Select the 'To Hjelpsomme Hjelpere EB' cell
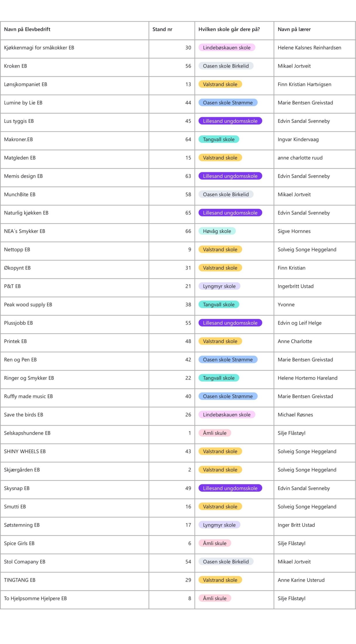Viewport: 356px width, 644px height. point(35,598)
